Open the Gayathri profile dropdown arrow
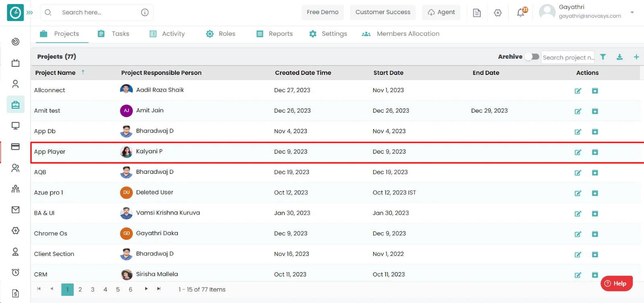The image size is (644, 303). click(x=632, y=12)
